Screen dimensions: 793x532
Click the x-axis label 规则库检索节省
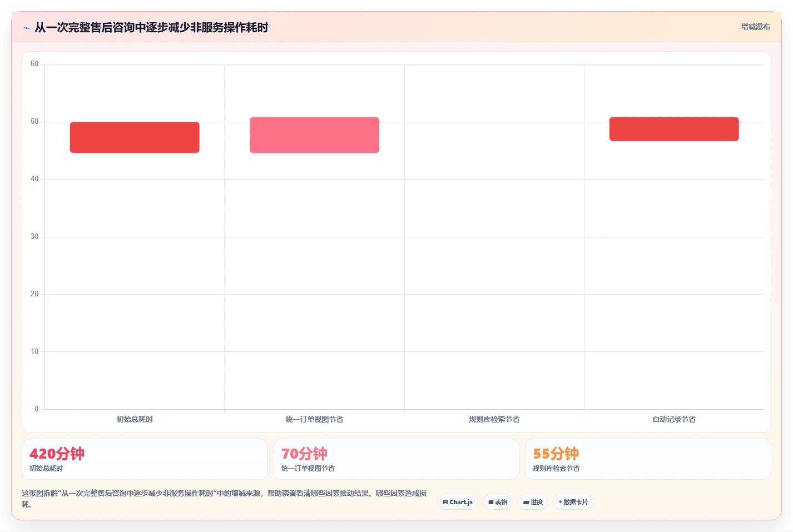point(494,419)
